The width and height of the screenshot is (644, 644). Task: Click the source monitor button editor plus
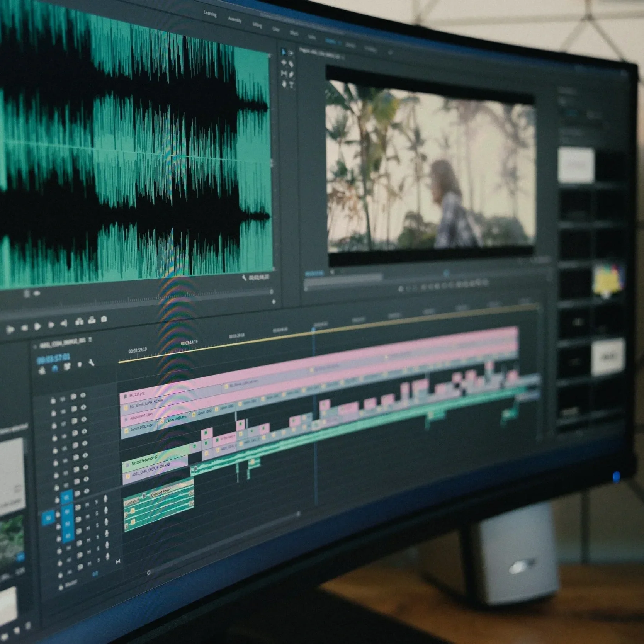[x=274, y=302]
